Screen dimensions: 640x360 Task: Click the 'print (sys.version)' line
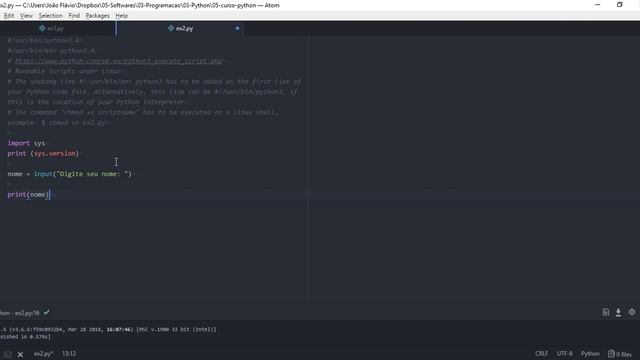[x=43, y=153]
